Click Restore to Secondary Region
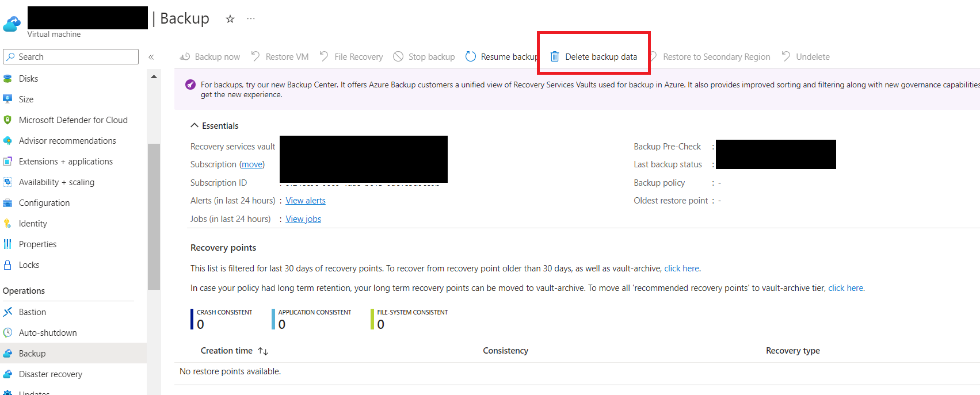This screenshot has height=395, width=980. (x=710, y=57)
